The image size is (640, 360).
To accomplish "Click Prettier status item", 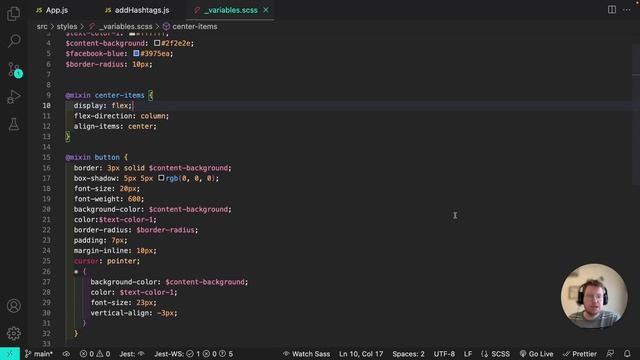I will [580, 354].
